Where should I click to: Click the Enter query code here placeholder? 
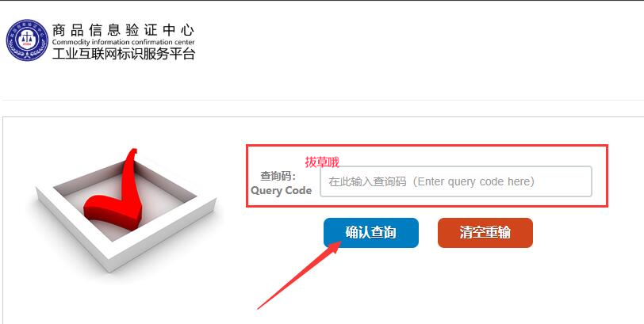476,181
